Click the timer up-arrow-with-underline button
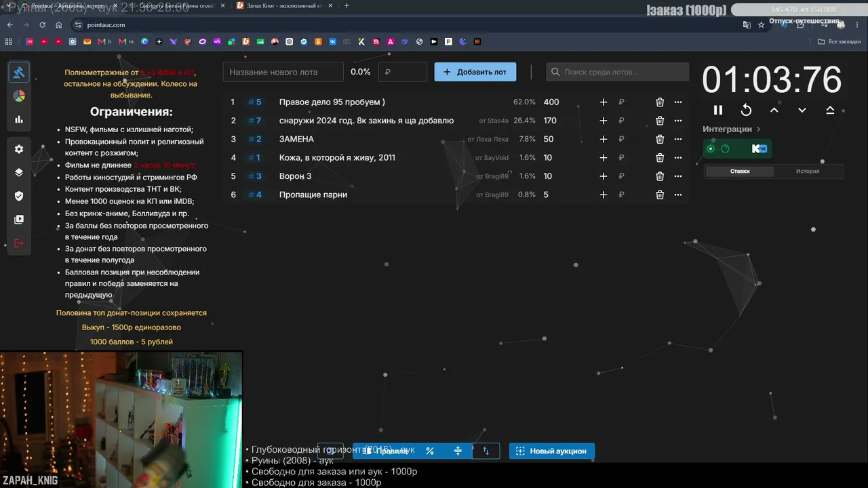 coord(830,110)
